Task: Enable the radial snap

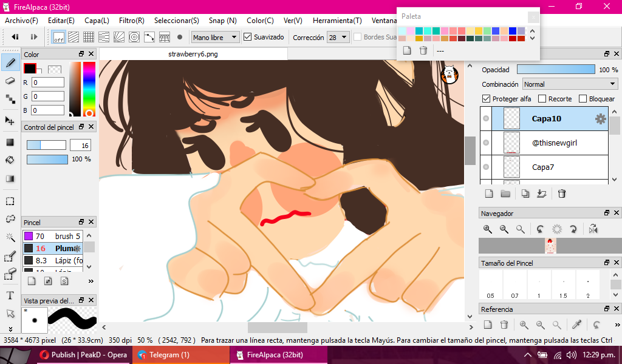Action: tap(119, 37)
